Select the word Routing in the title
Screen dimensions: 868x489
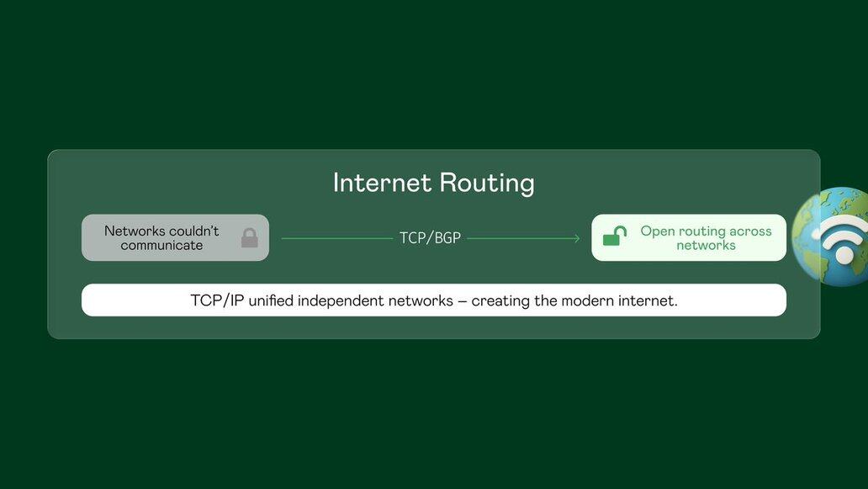click(x=488, y=183)
